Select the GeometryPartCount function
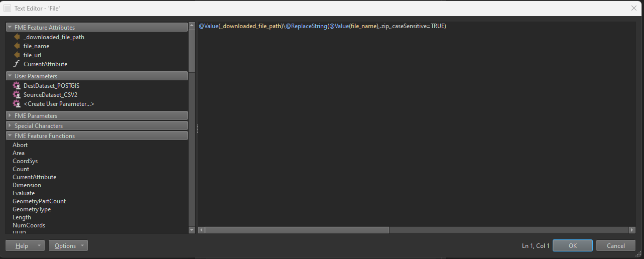 [x=39, y=201]
